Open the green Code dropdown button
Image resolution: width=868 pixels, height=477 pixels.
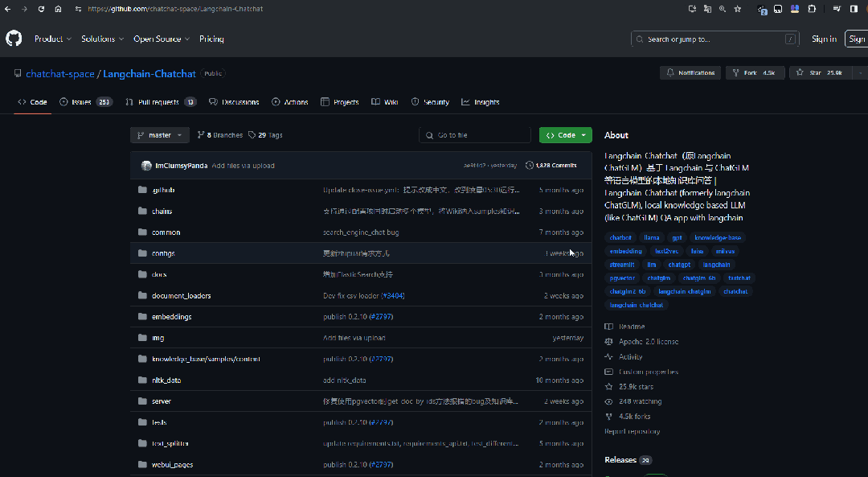click(565, 134)
